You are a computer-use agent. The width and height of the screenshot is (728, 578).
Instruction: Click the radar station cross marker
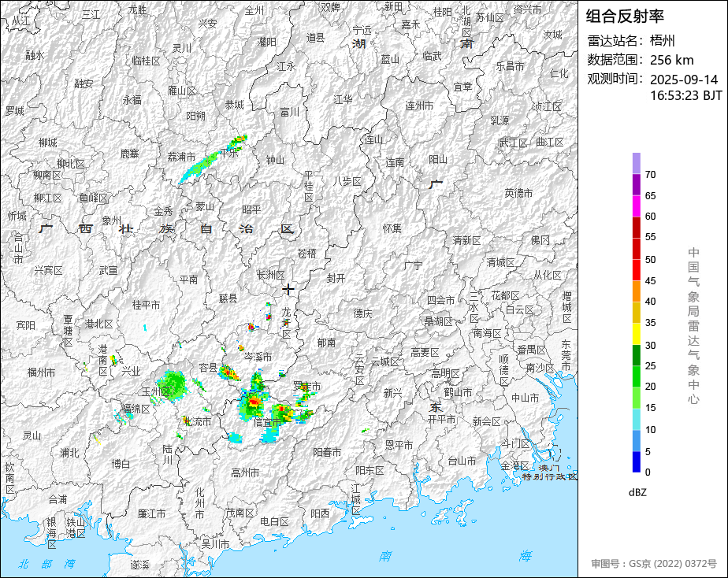click(x=288, y=289)
